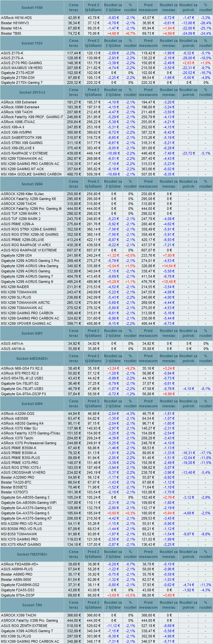Viewport: 213px width, 644px height.
Task: Click the ASRock H81M-HDS product name
Action: tap(16, 18)
